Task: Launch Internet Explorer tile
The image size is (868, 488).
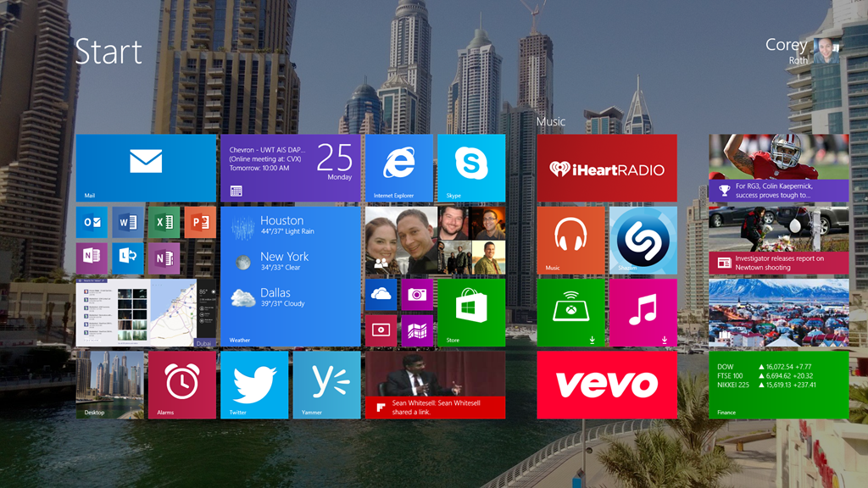Action: 399,169
